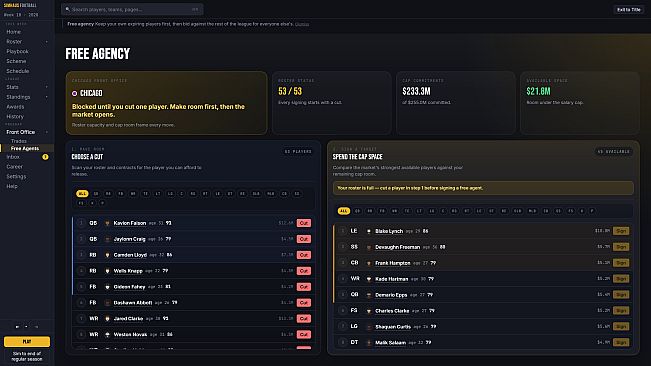Viewport: 651px width, 366px height.
Task: Click the yellow PLAY button
Action: (27, 342)
